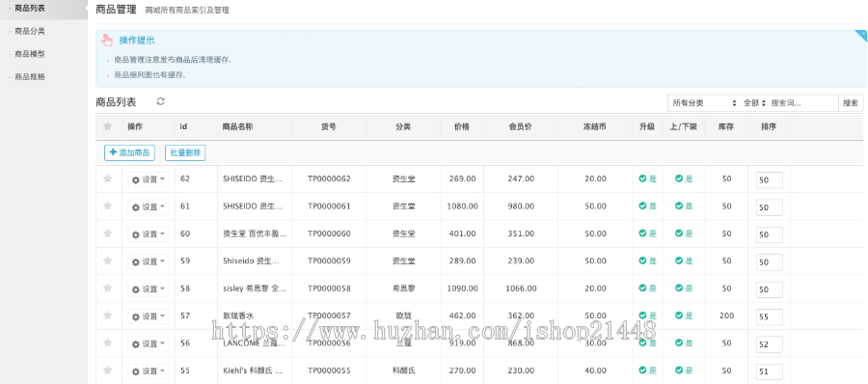Click the 排序 input showing 55

coord(770,317)
